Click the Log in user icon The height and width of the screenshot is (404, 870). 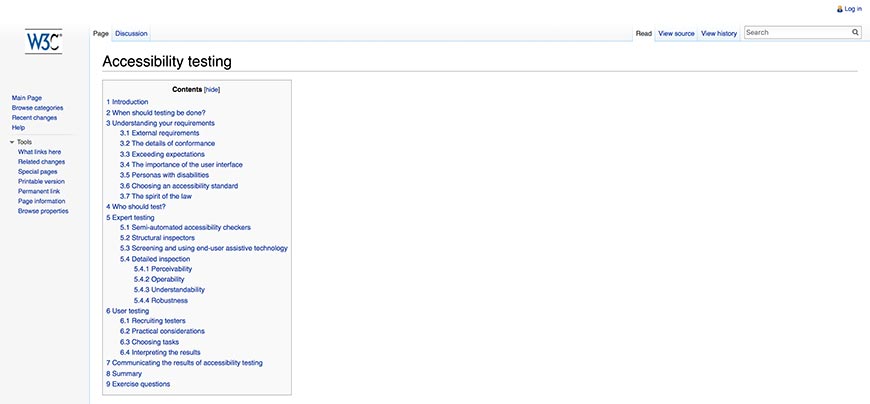pos(839,9)
